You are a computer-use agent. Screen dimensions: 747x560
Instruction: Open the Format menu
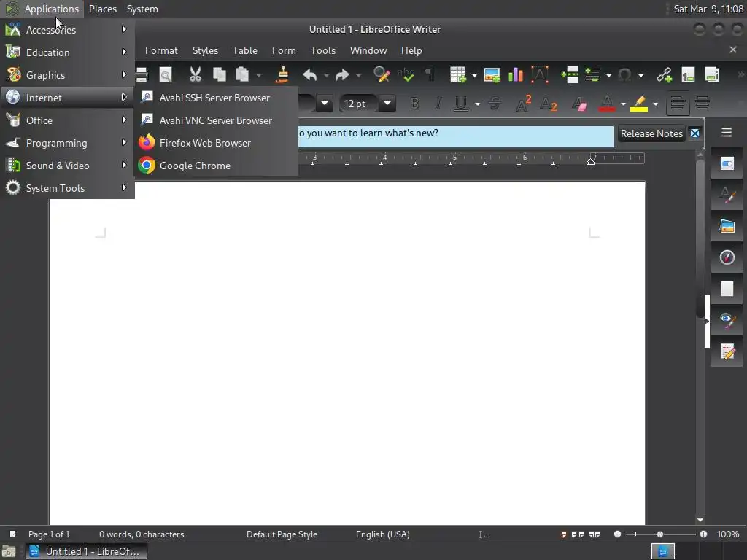pyautogui.click(x=161, y=50)
